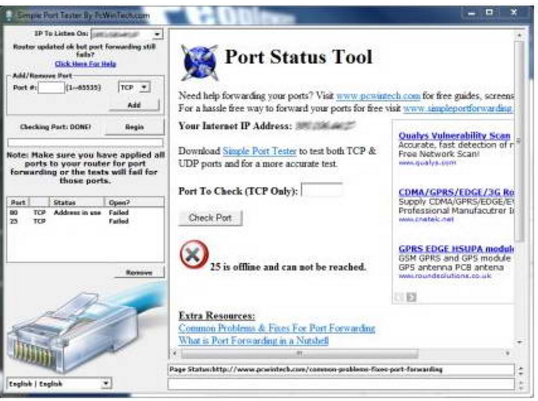Select the port 80 TCP row

coord(85,213)
